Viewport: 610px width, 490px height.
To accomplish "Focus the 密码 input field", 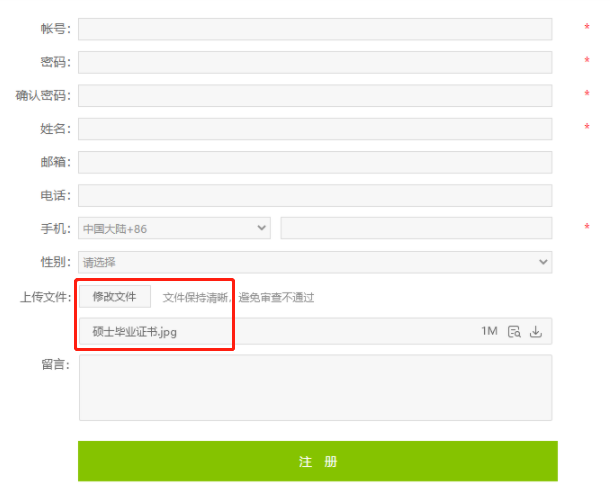I will click(x=315, y=62).
